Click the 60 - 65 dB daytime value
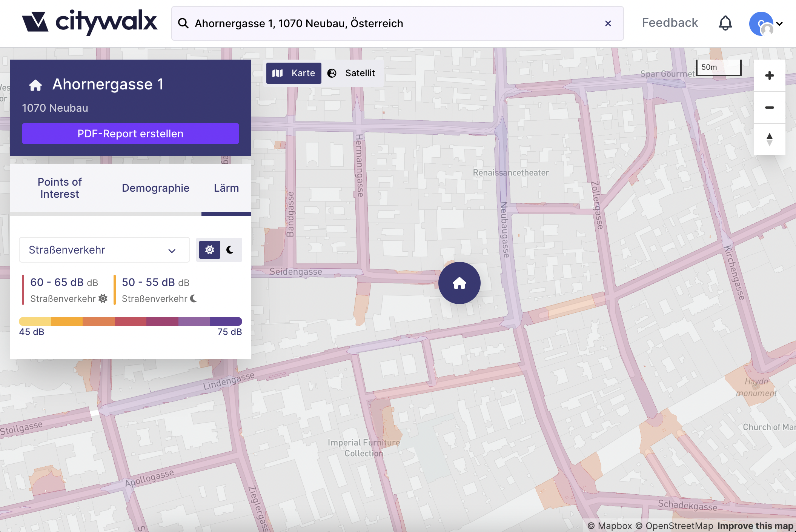The height and width of the screenshot is (532, 796). point(57,282)
